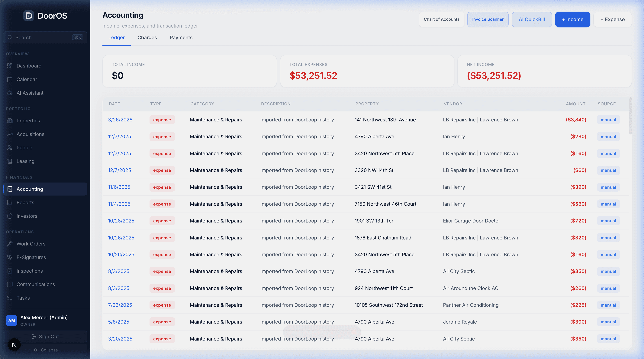Click the Elior Garage Door Doctor vendor

coord(472,221)
